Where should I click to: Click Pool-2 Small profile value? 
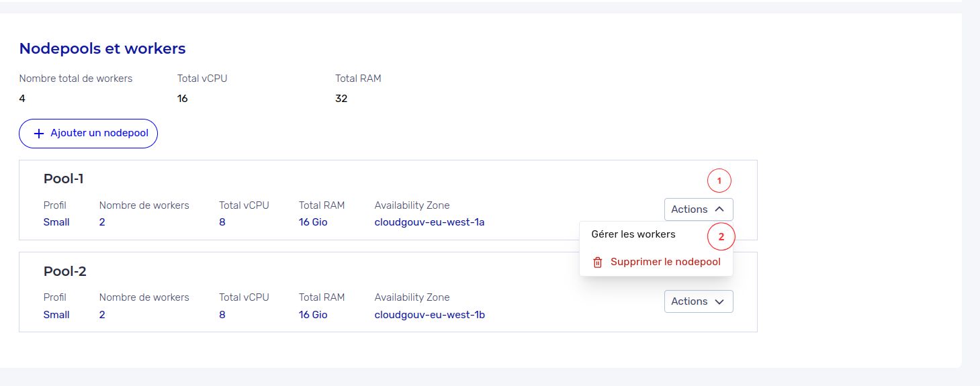coord(56,314)
